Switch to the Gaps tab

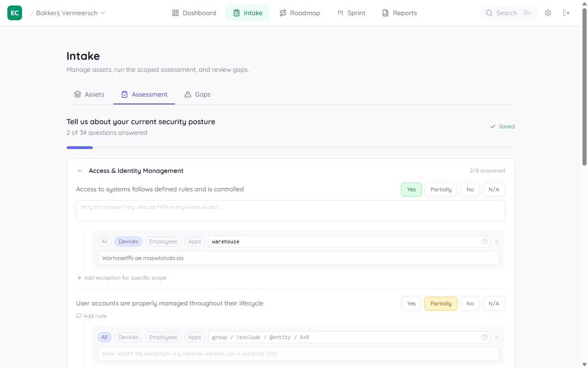tap(197, 94)
